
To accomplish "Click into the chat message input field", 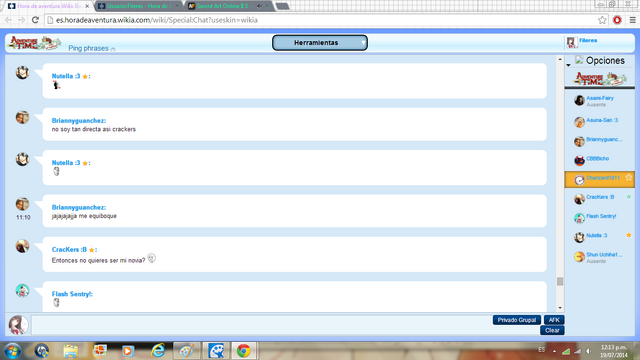I will tap(285, 325).
